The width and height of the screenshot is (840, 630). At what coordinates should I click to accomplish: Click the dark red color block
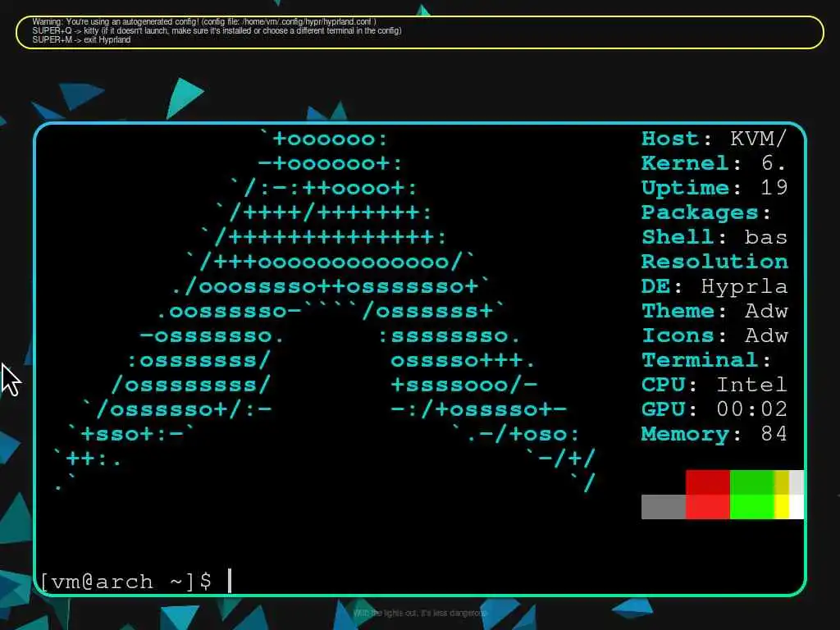(708, 482)
